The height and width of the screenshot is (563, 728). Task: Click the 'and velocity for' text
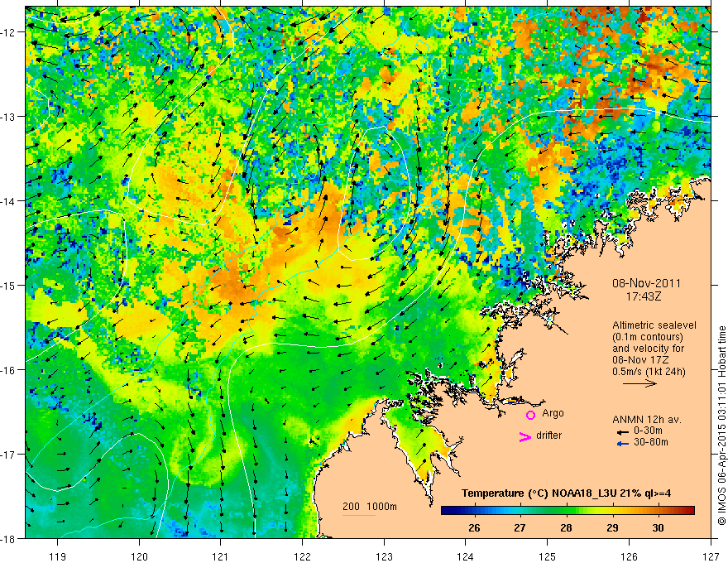pos(648,349)
